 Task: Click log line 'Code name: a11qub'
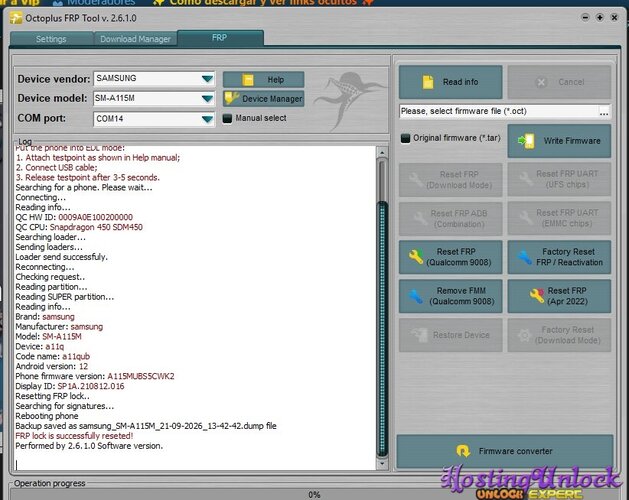[x=53, y=356]
